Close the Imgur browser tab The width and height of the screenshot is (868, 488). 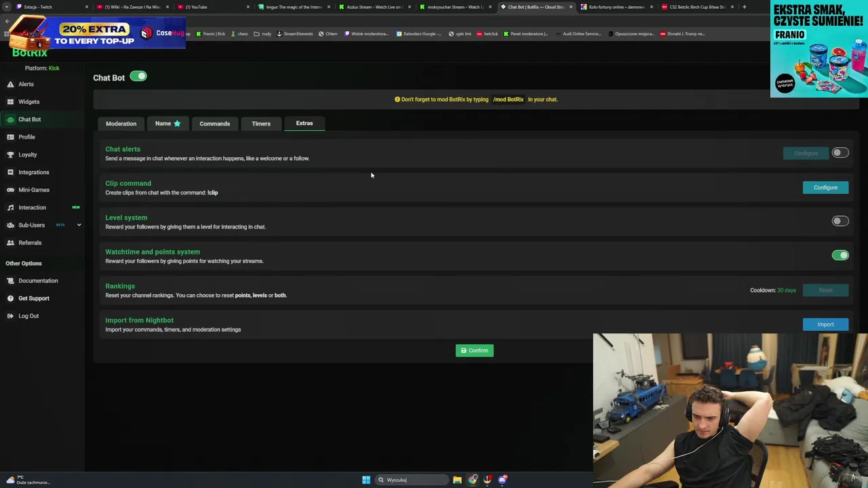pyautogui.click(x=329, y=7)
